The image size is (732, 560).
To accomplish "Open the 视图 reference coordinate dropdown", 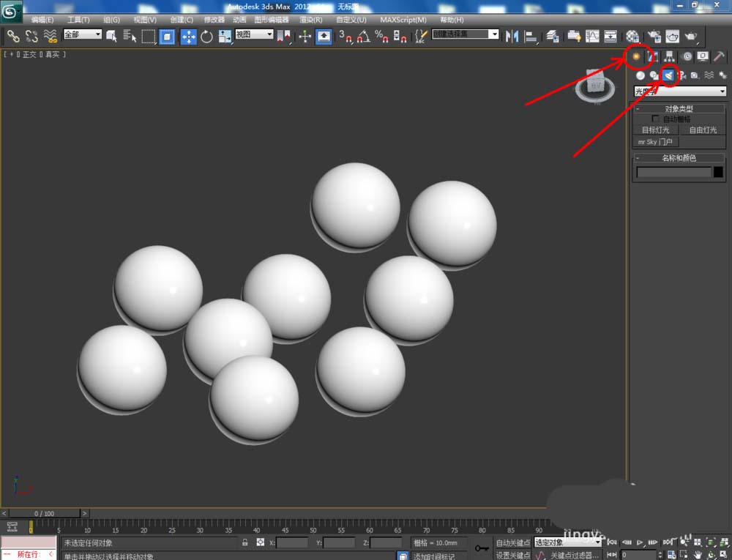I will tap(254, 34).
